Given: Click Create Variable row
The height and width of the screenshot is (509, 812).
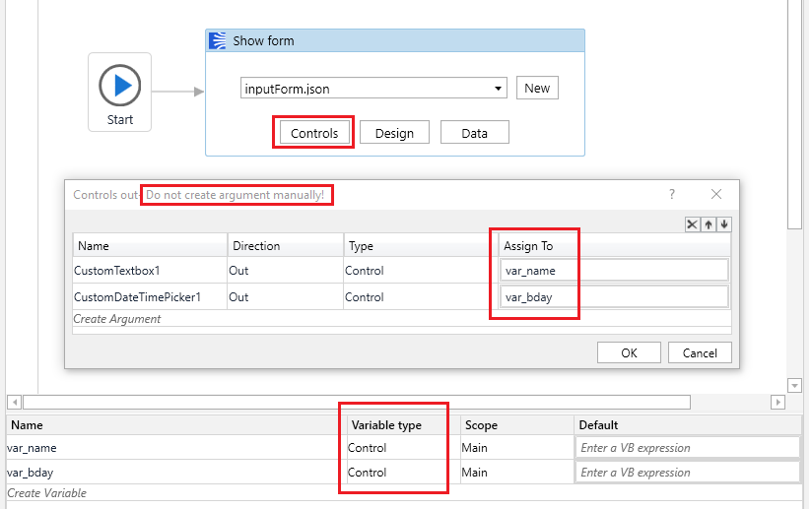Looking at the screenshot, I should (x=404, y=493).
